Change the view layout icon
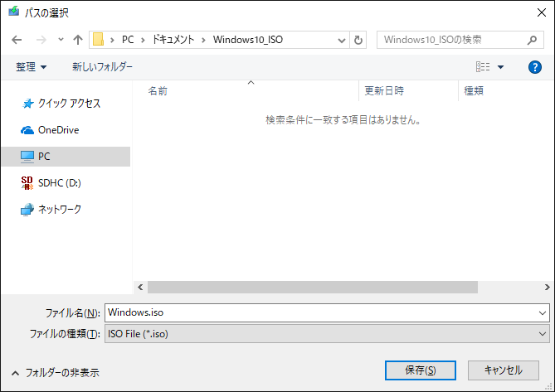Screen dimensions: 555x392 tap(483, 67)
